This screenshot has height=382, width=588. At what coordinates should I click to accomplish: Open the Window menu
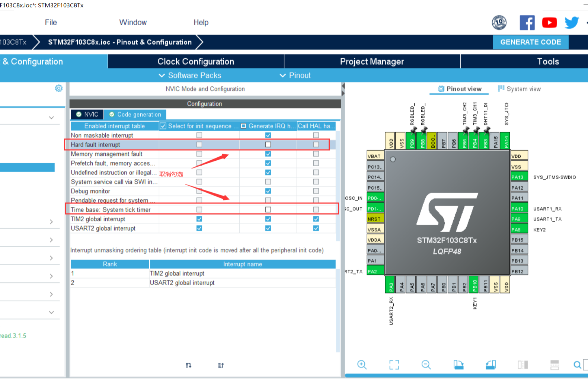pos(133,22)
